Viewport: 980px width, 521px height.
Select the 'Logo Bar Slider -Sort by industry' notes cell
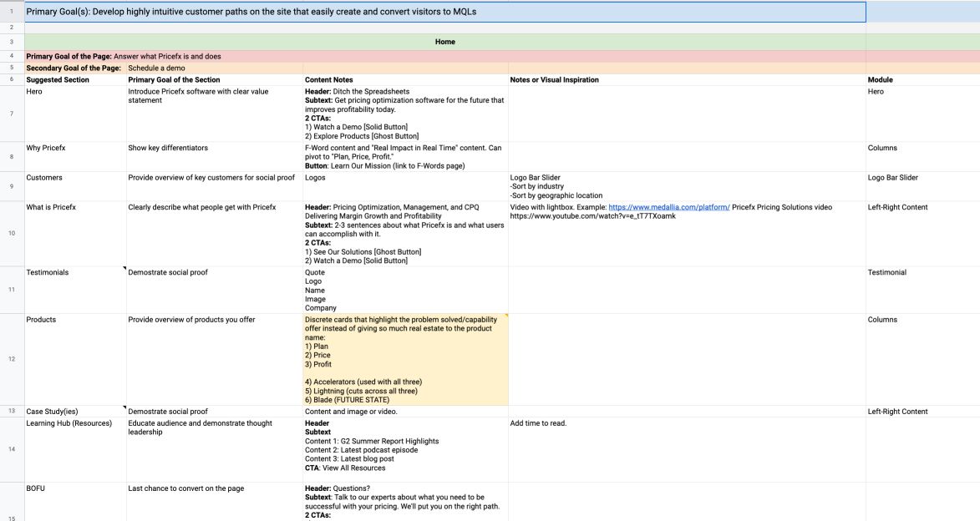pyautogui.click(x=687, y=186)
